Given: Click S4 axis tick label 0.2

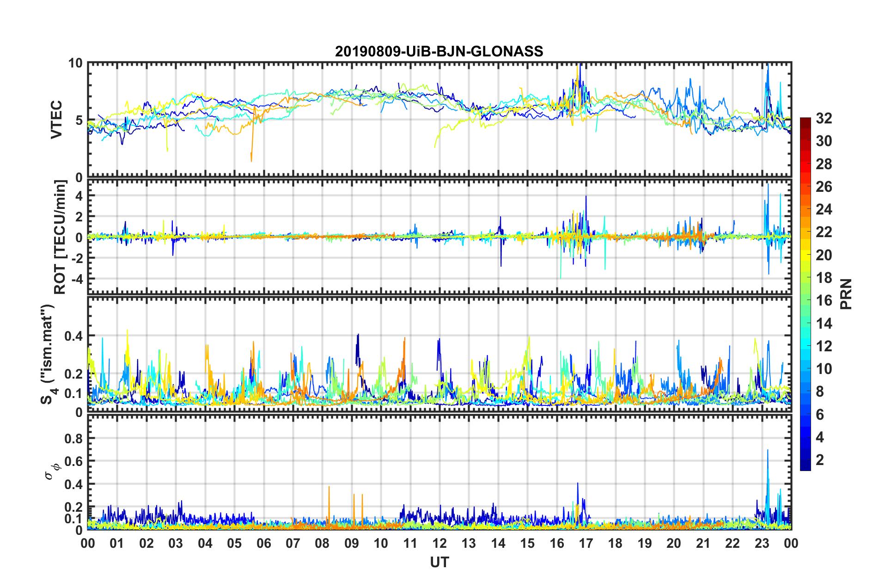Looking at the screenshot, I should (73, 374).
